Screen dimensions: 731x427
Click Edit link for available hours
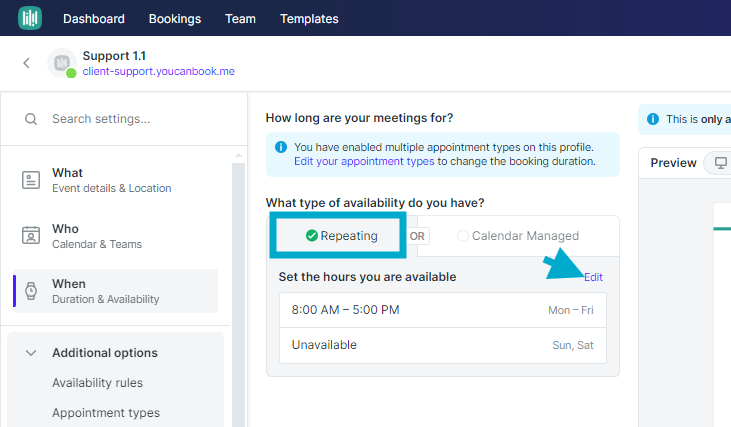(593, 276)
